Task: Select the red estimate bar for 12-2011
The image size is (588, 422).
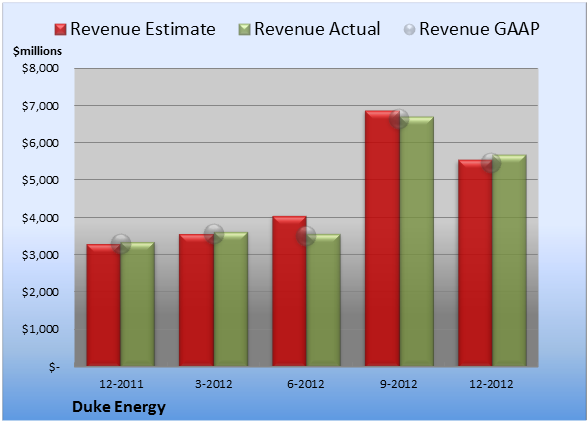Action: 104,305
